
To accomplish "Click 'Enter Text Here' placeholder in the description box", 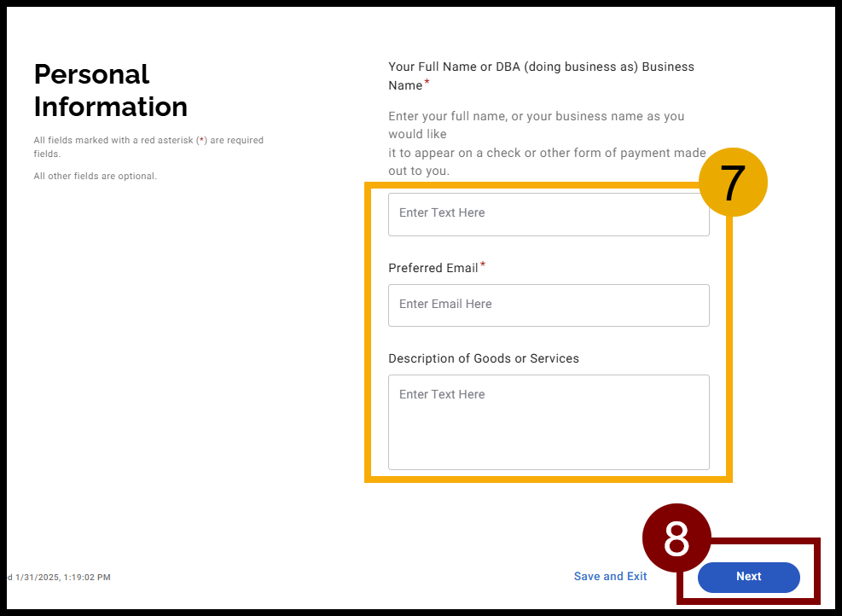I will click(x=442, y=395).
